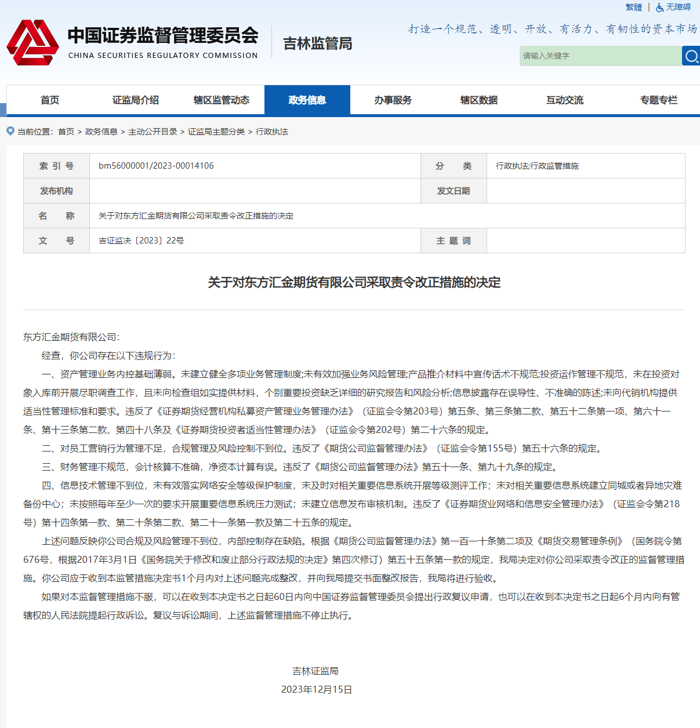Click the slogan 打造一个规范、透明、开放 banner text
The image size is (700, 728).
click(x=553, y=29)
